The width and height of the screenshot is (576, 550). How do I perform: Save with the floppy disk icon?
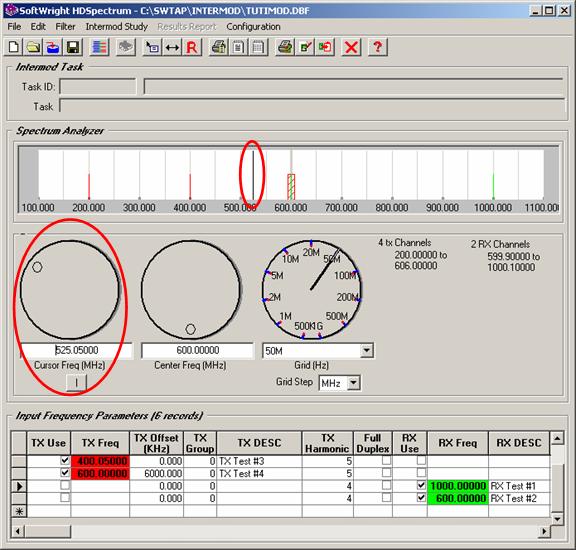tap(73, 47)
